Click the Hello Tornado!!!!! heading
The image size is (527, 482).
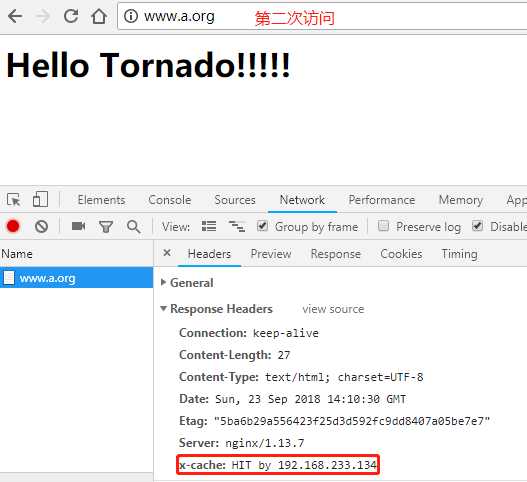pyautogui.click(x=148, y=65)
